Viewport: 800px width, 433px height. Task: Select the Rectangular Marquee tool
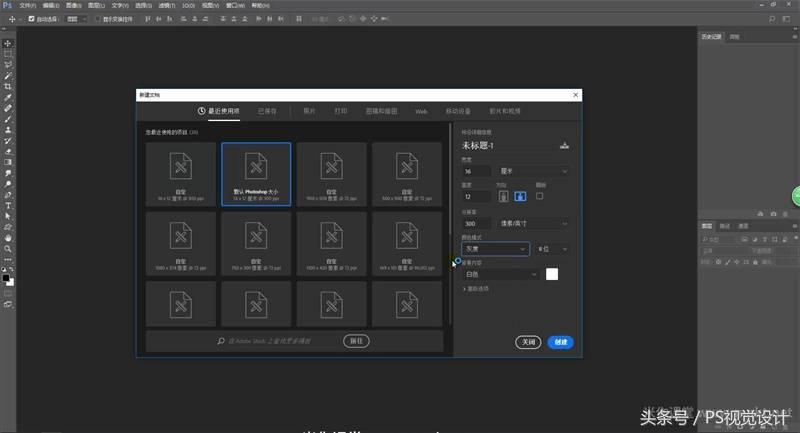8,54
